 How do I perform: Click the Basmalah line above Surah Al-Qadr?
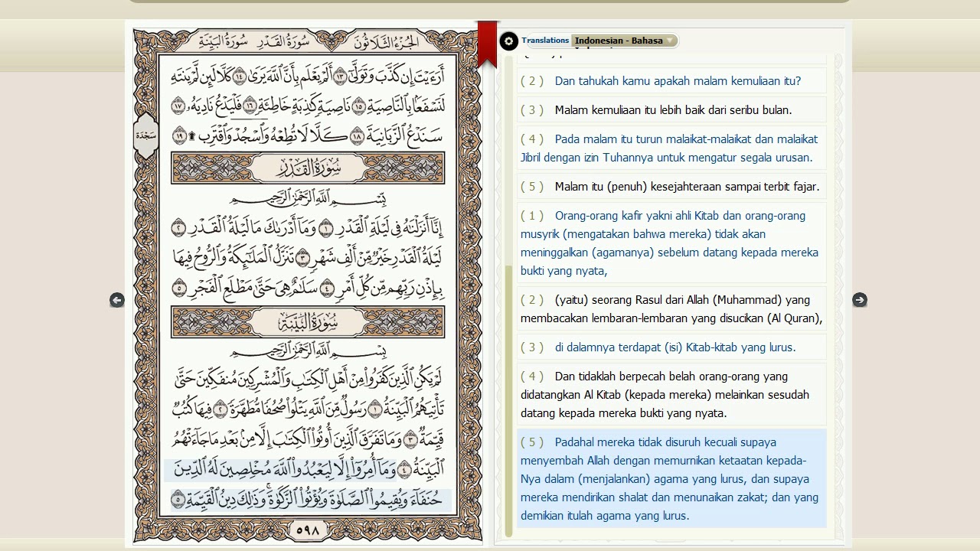pos(308,199)
